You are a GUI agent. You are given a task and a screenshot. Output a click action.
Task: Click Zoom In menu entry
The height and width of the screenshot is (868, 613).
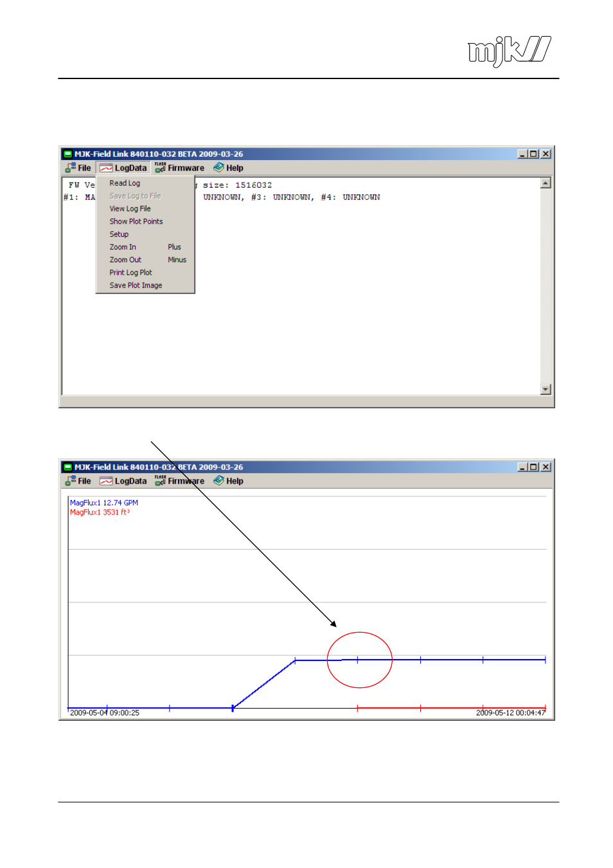tap(123, 248)
